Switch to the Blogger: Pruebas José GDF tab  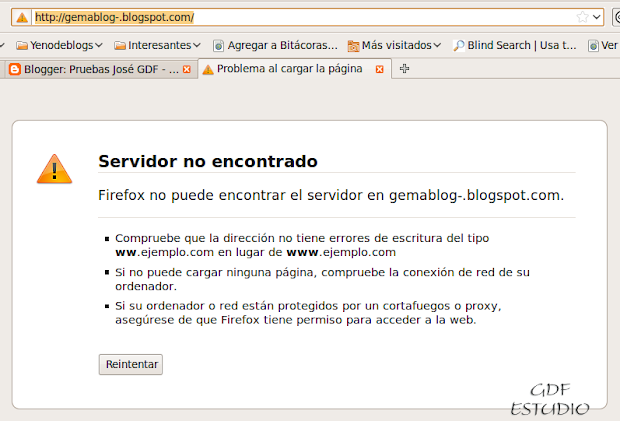(99, 69)
